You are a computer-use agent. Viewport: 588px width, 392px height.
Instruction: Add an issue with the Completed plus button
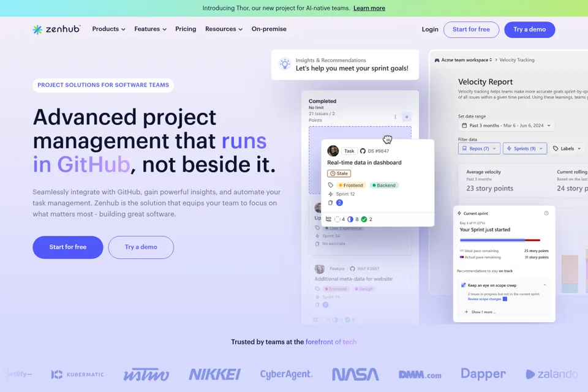tap(407, 117)
